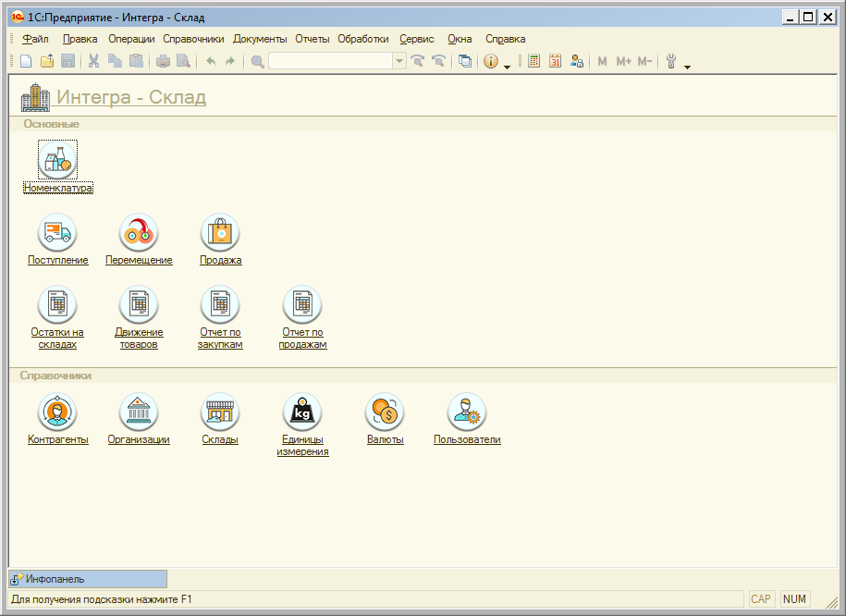This screenshot has height=616, width=846.
Task: Expand the dropdown arrow beside wrench icon
Action: 687,67
